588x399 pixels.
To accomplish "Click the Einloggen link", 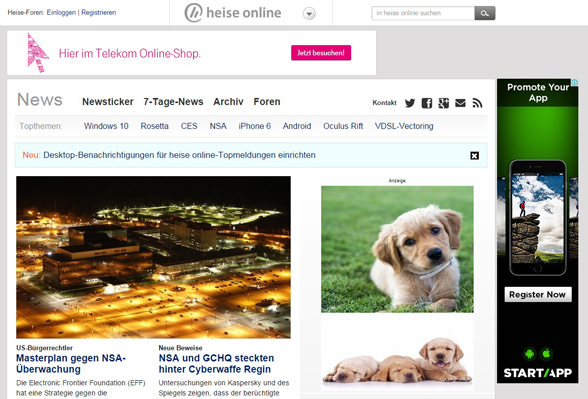I will (61, 12).
